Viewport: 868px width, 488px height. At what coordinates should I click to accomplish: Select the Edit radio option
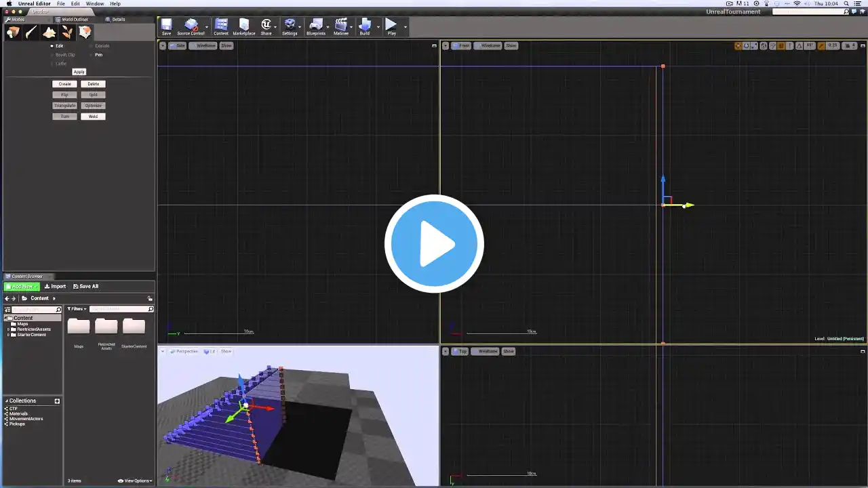click(52, 46)
